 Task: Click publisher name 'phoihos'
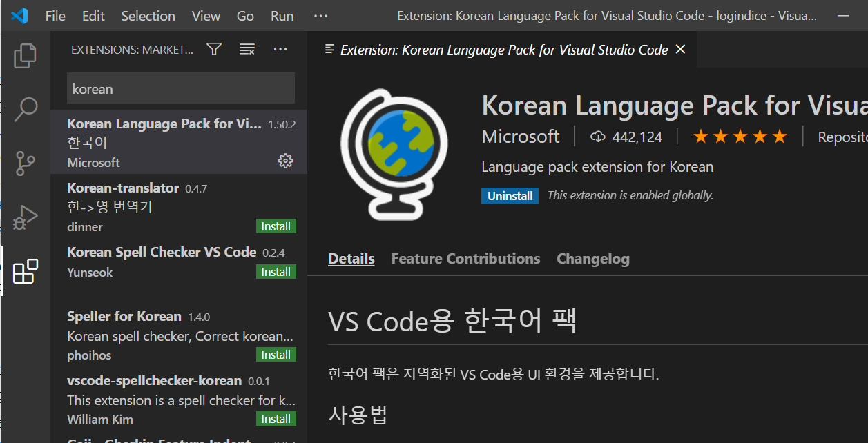(89, 355)
